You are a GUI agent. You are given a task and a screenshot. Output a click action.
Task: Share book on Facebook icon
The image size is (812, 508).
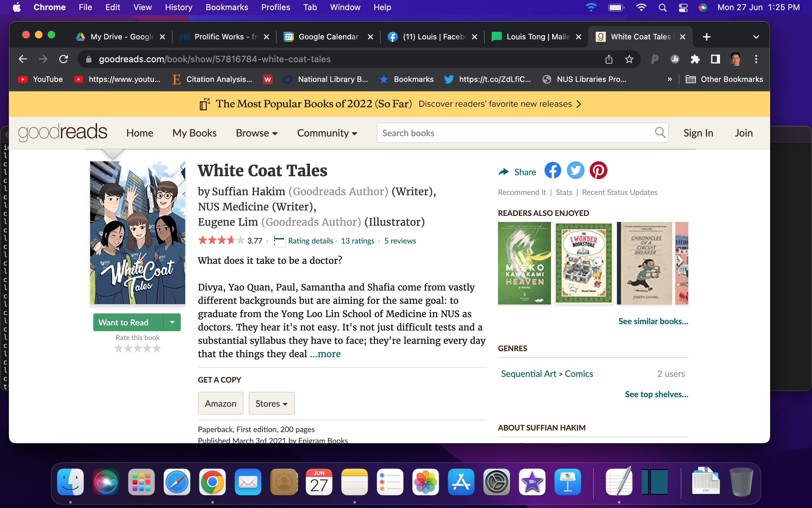coord(553,170)
